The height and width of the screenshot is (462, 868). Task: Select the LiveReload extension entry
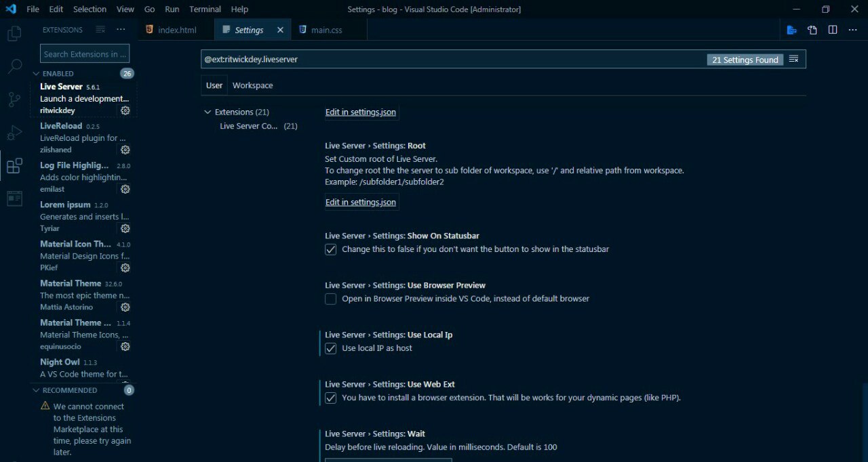pyautogui.click(x=83, y=138)
